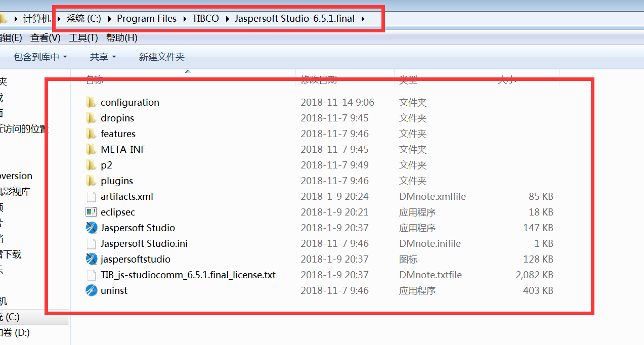The height and width of the screenshot is (345, 644).
Task: Click Jaspersoft Studio-6.5.1.final breadcrumb segment
Action: [x=294, y=19]
